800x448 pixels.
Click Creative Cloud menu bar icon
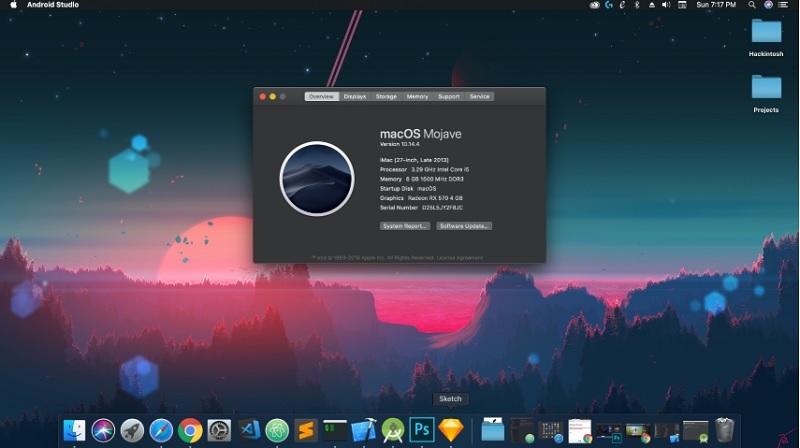point(594,5)
